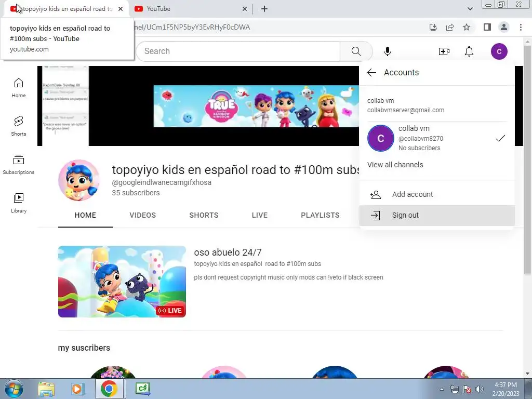Choose Sign out
Viewport: 532px width, 399px height.
(436, 215)
